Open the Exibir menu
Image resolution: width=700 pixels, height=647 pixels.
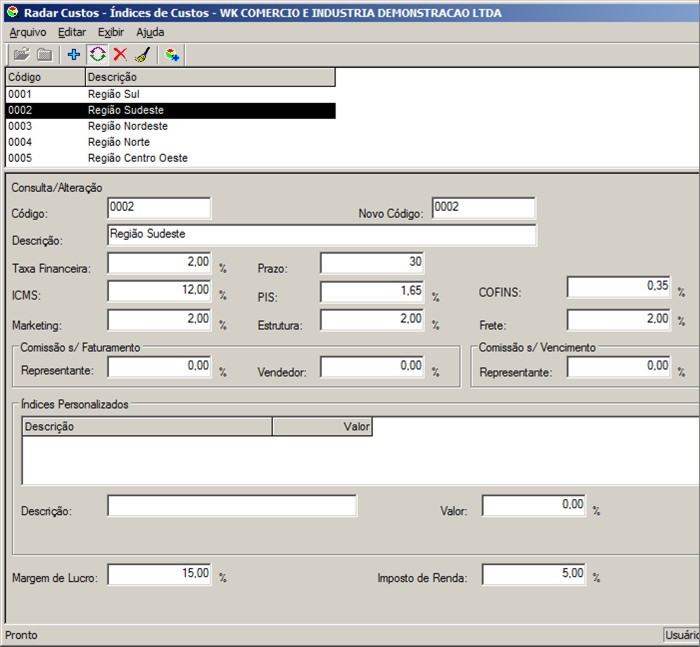coord(111,32)
